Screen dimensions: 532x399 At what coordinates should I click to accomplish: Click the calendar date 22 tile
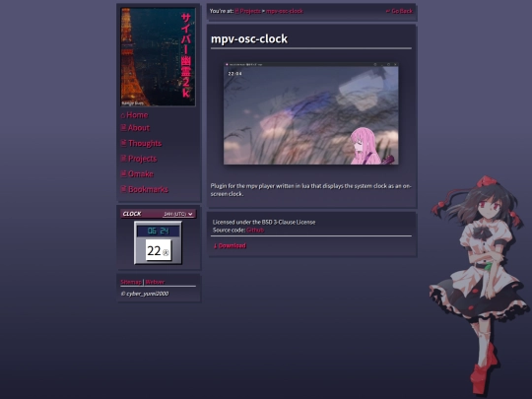point(159,250)
